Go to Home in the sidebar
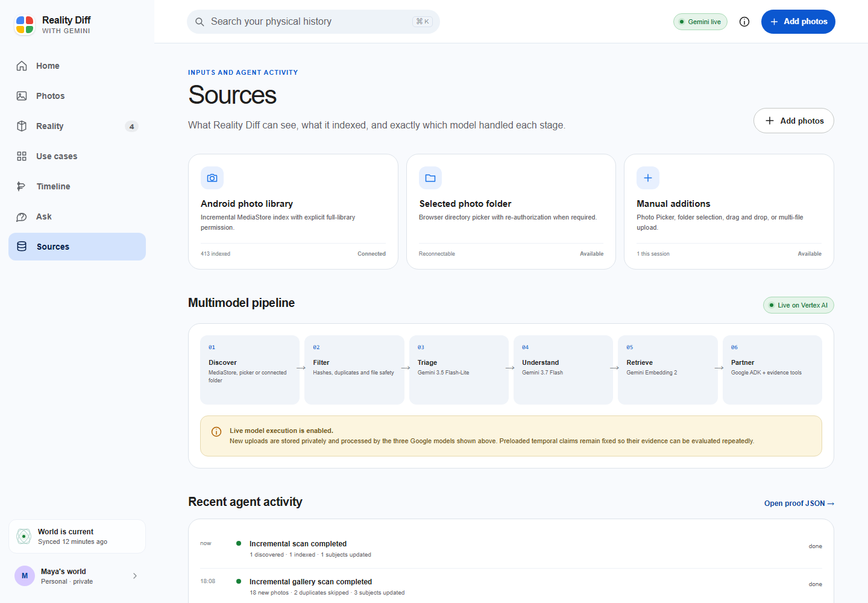 pyautogui.click(x=77, y=66)
